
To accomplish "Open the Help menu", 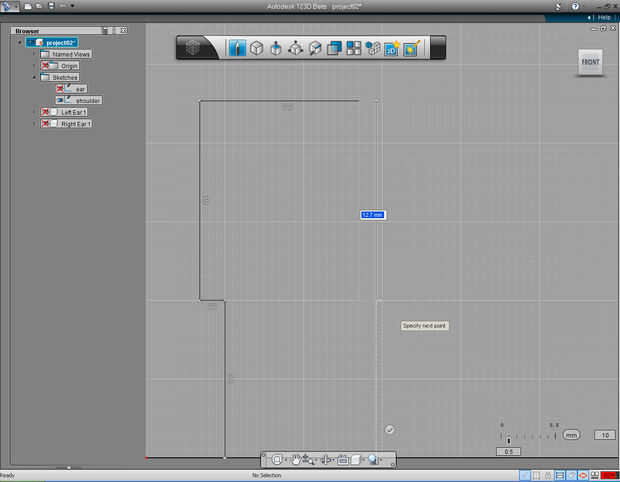I will click(604, 17).
